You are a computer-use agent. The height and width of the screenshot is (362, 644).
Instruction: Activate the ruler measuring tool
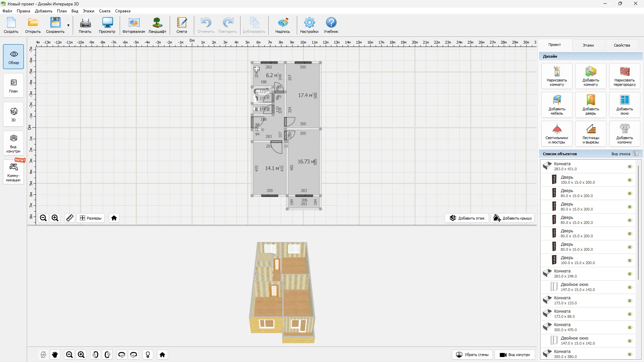69,218
